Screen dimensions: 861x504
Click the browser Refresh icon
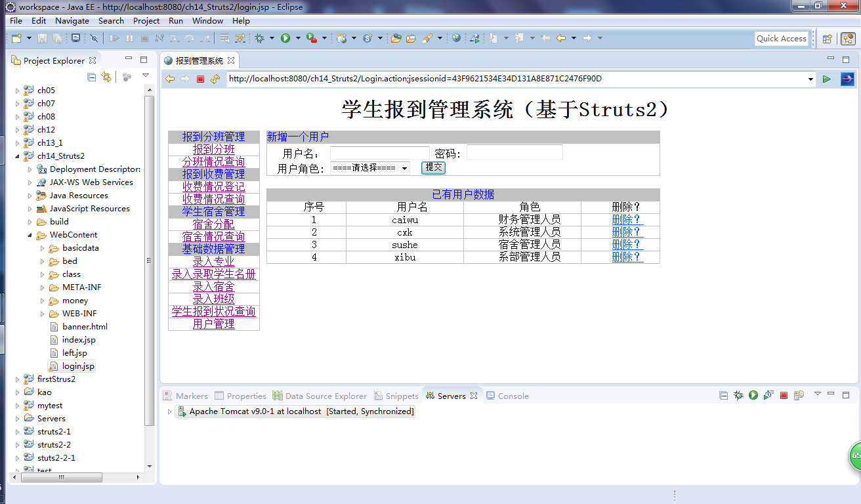point(215,79)
